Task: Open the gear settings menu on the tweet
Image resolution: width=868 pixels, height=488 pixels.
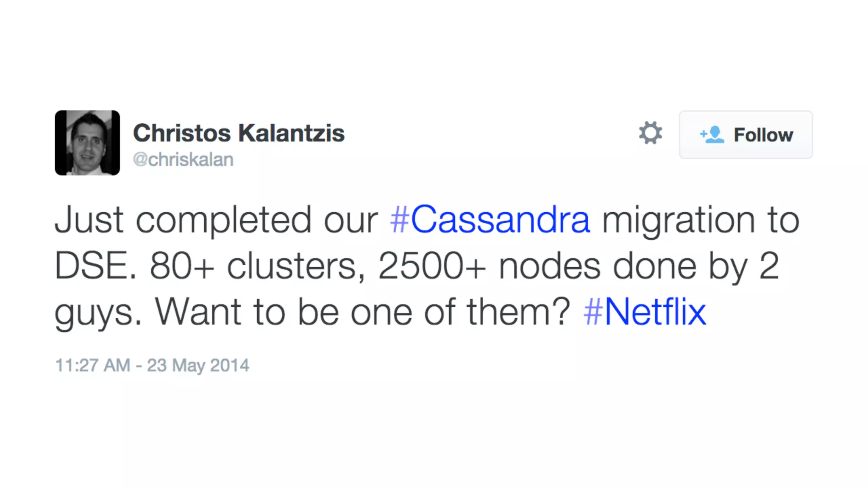Action: pos(650,133)
